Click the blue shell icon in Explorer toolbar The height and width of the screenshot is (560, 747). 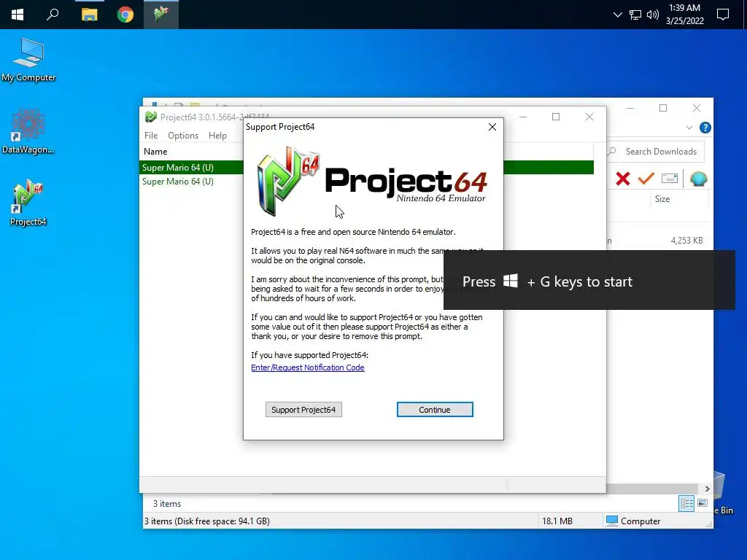(698, 179)
